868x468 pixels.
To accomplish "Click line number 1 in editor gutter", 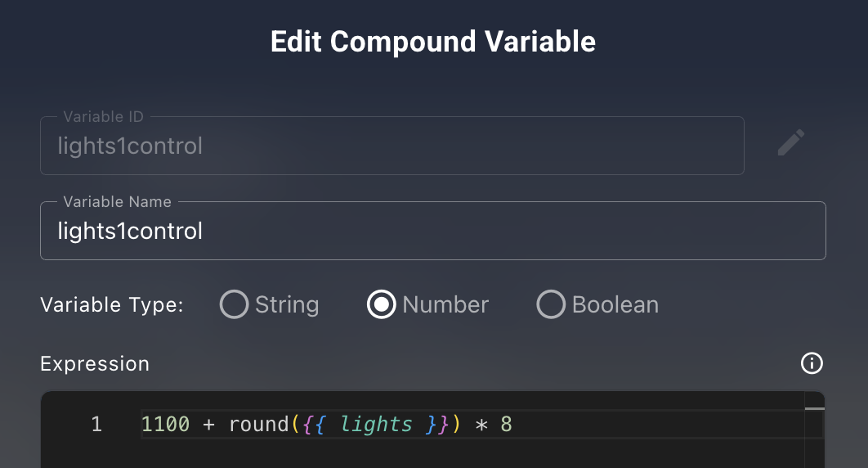I will 96,425.
